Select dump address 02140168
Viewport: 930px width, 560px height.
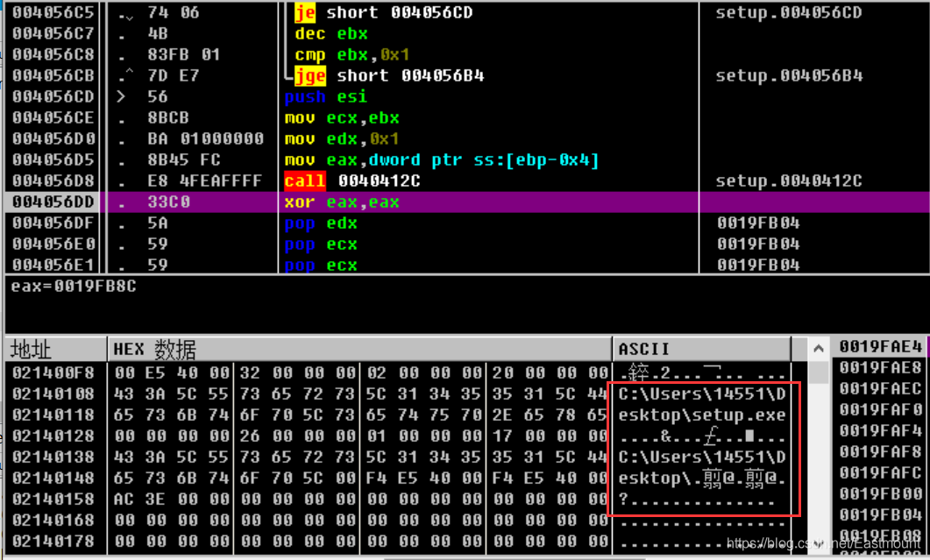pyautogui.click(x=53, y=521)
